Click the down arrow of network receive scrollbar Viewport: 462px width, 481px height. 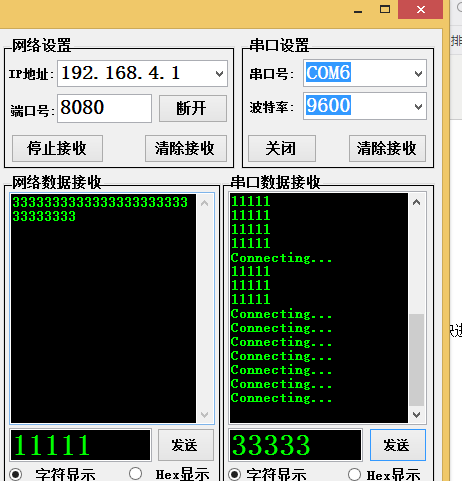pyautogui.click(x=205, y=415)
